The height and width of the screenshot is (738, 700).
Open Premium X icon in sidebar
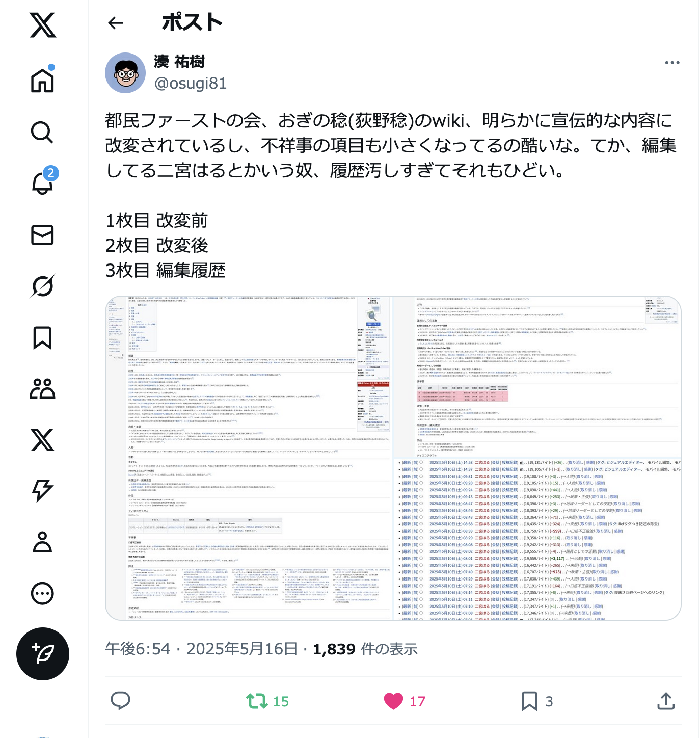click(x=43, y=440)
